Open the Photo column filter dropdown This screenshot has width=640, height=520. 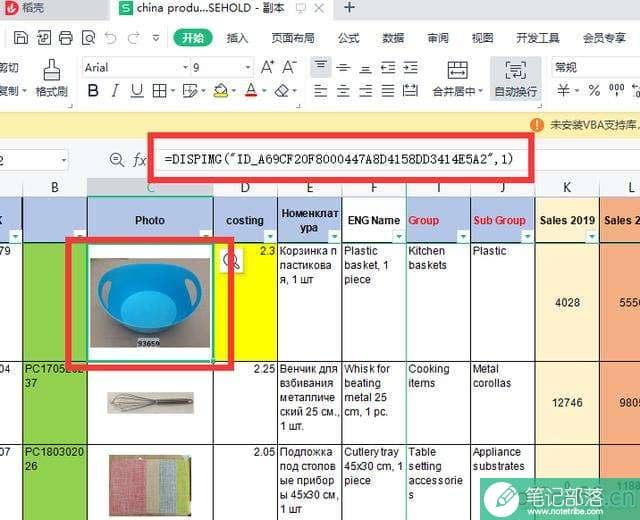(206, 236)
